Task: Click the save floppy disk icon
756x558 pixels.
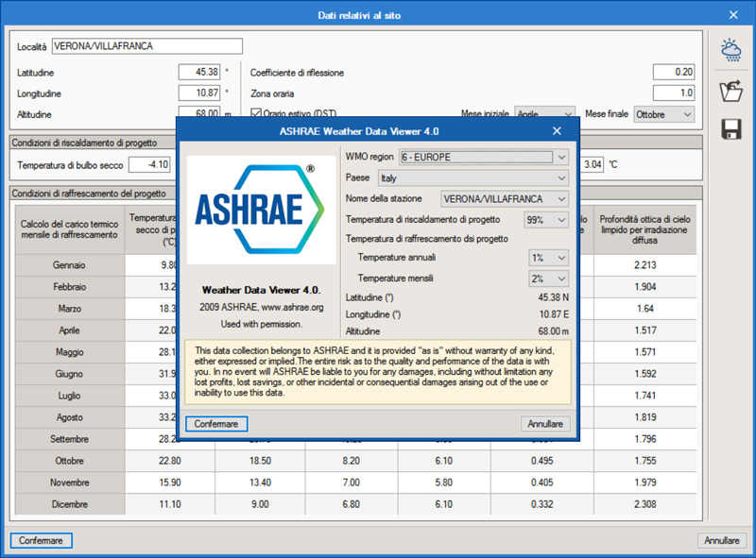Action: click(x=730, y=129)
